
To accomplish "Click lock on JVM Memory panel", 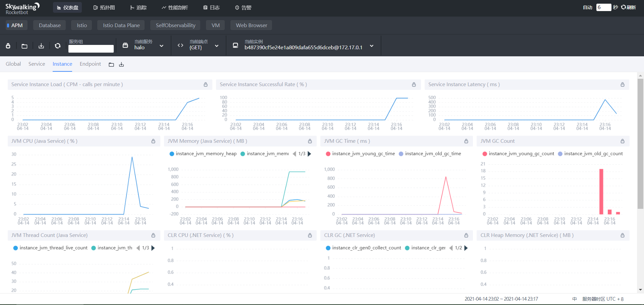I will (310, 141).
